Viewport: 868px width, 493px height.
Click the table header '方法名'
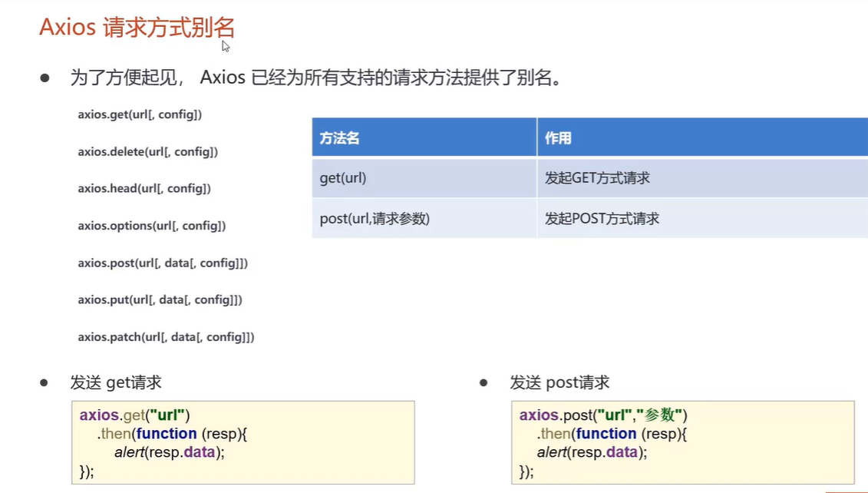tap(424, 137)
